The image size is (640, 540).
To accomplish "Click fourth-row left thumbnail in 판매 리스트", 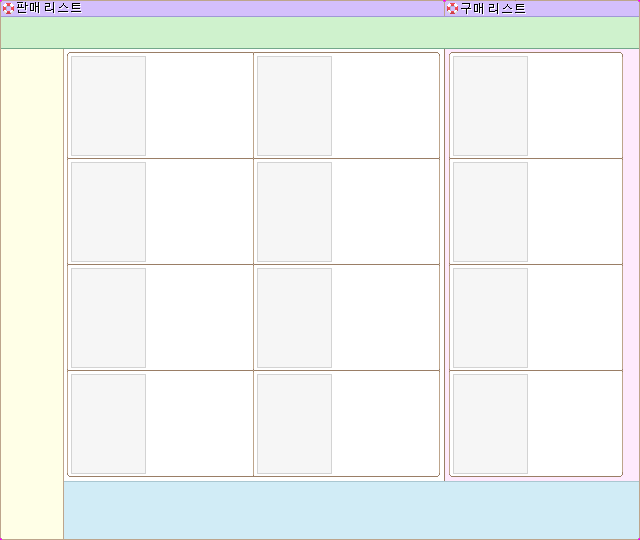I will pyautogui.click(x=108, y=424).
